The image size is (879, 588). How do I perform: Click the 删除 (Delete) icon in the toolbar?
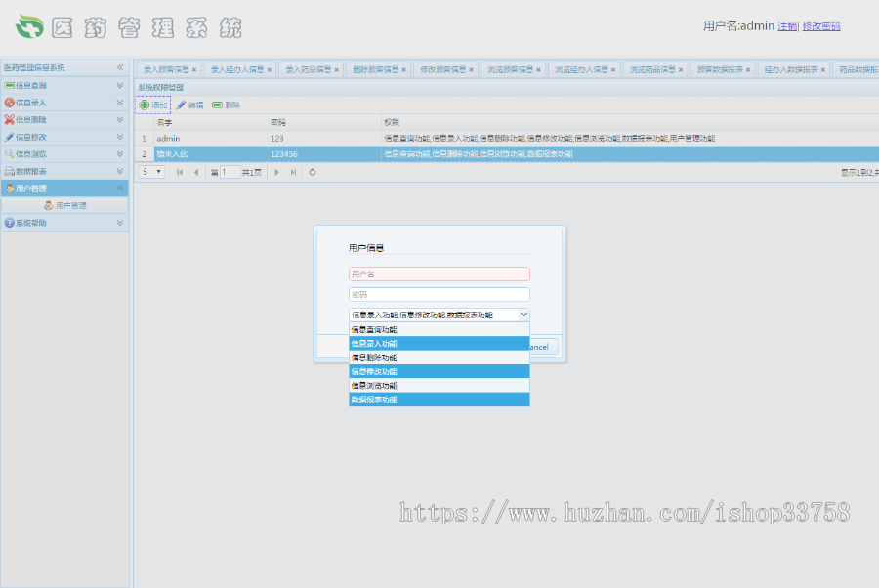coord(216,105)
